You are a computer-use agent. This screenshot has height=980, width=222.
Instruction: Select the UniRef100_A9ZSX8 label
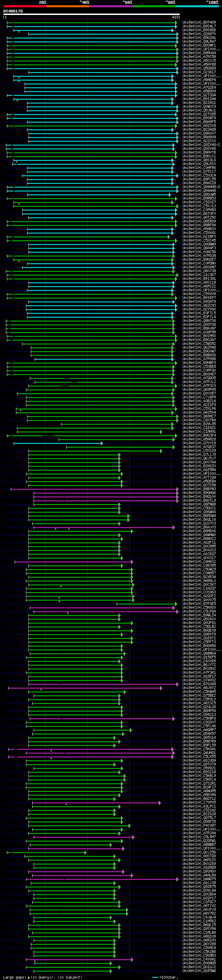point(199,125)
